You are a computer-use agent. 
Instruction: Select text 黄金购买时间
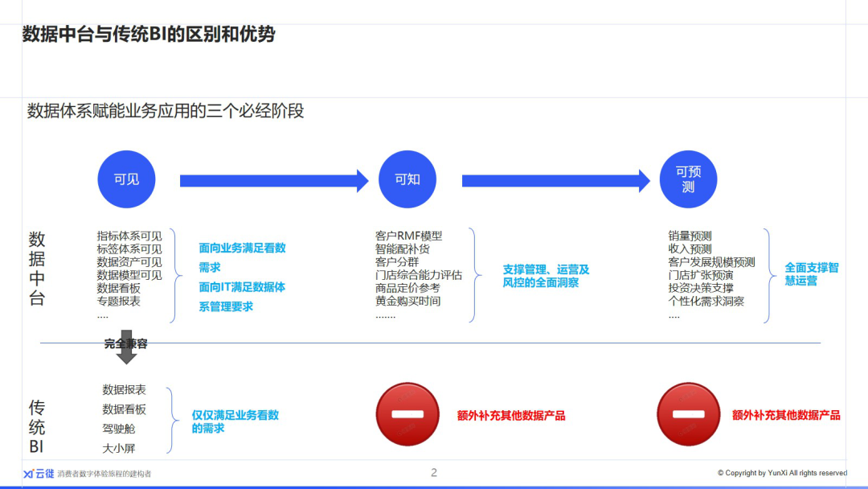pos(408,302)
